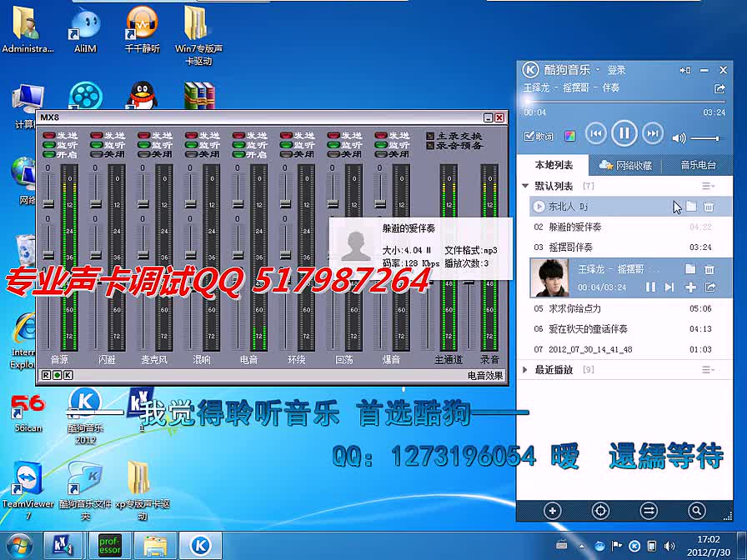
Task: Click the share icon below the login area
Action: pos(719,88)
